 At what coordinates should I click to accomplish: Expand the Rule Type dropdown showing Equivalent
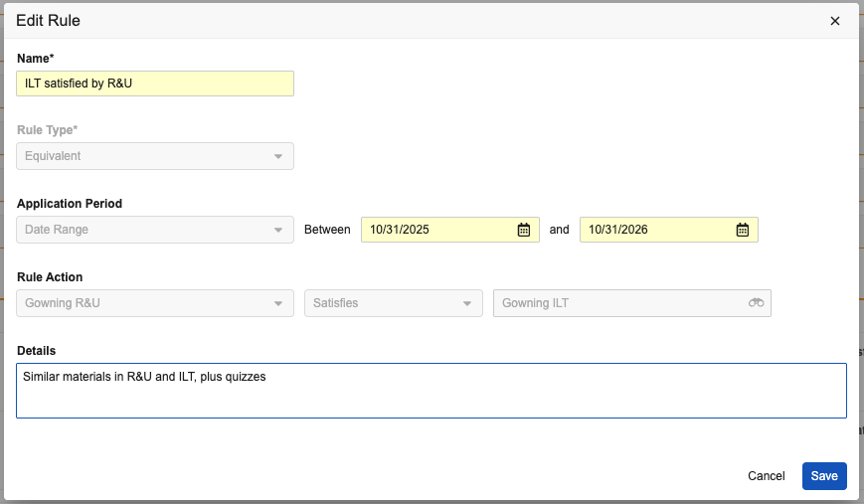click(x=155, y=156)
